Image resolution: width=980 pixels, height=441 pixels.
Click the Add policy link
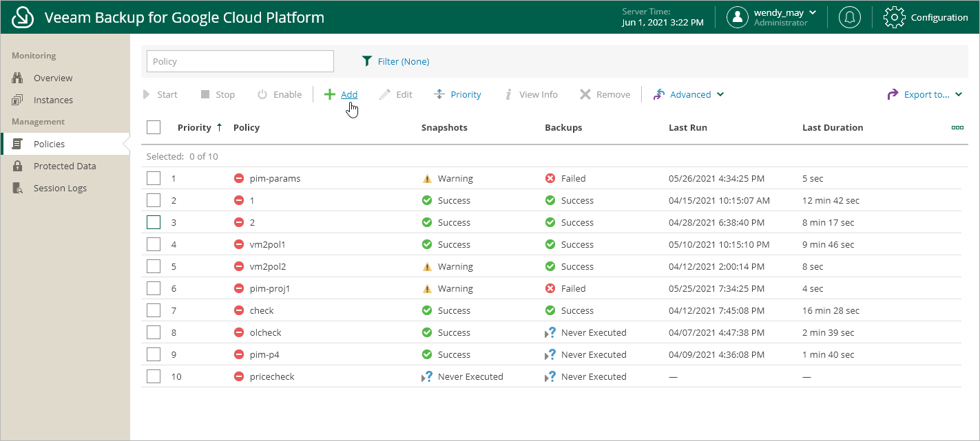(349, 94)
